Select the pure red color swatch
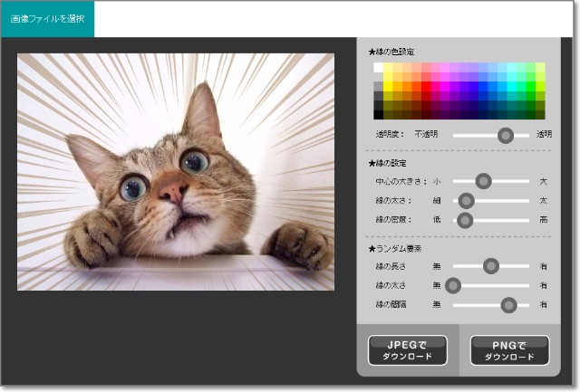This screenshot has height=392, width=580. click(426, 87)
